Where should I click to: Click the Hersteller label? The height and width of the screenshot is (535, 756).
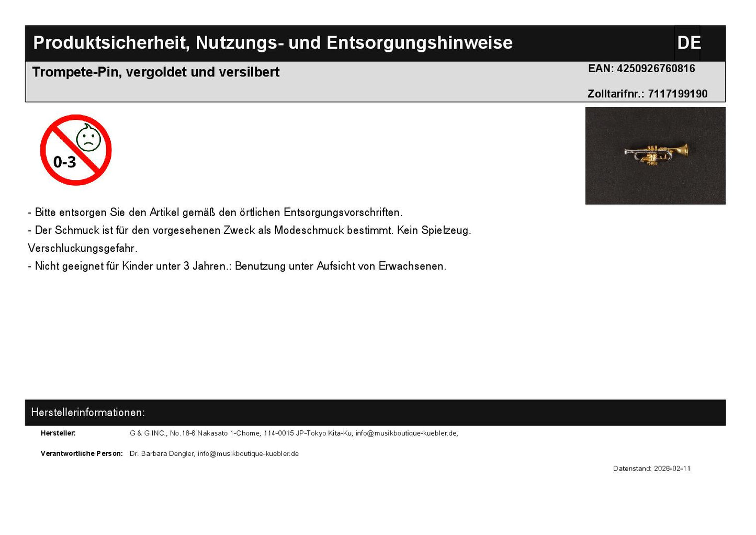tap(58, 433)
